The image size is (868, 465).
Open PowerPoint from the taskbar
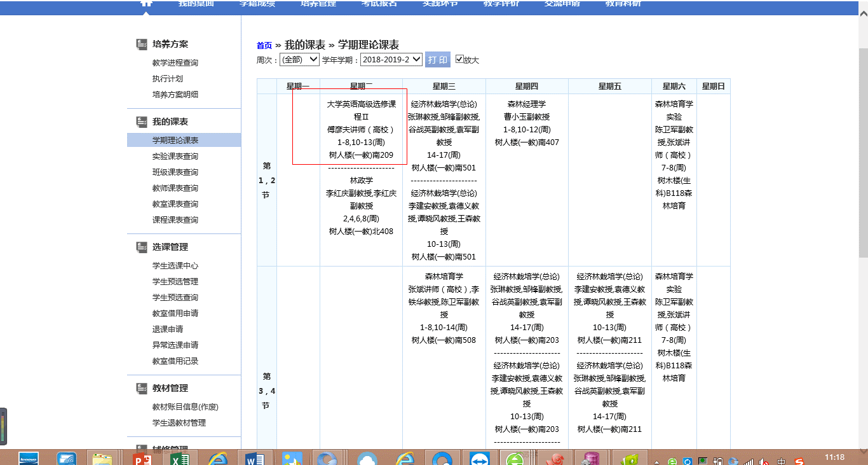142,458
